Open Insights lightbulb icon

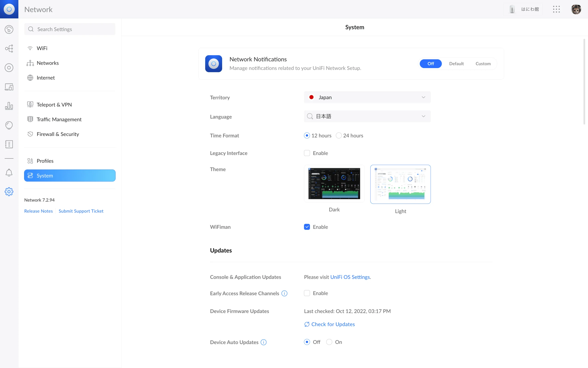tap(9, 125)
